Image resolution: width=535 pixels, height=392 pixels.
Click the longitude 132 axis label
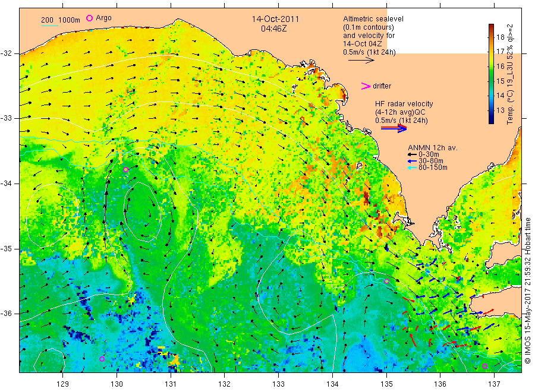[225, 384]
